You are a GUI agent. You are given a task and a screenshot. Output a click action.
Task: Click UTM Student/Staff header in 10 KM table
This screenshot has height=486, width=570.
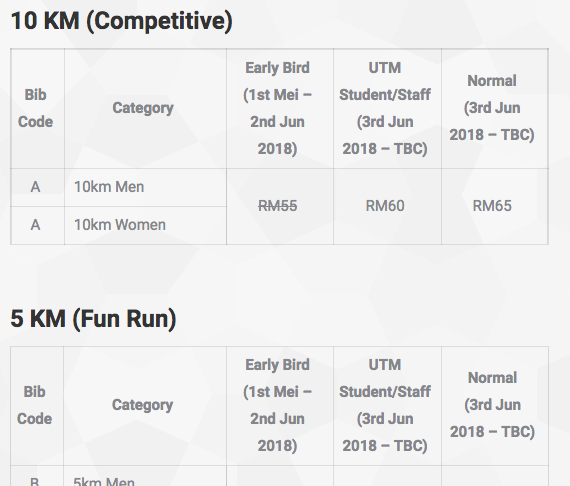pyautogui.click(x=385, y=108)
